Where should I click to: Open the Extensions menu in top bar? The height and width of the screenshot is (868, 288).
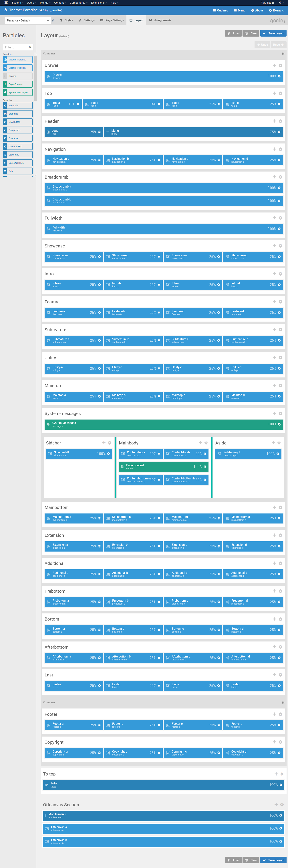[98, 3]
